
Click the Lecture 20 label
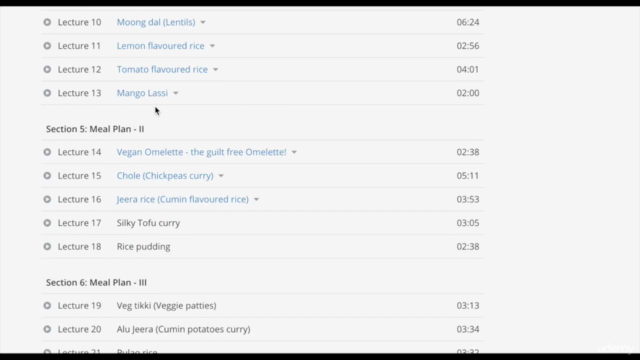[79, 329]
